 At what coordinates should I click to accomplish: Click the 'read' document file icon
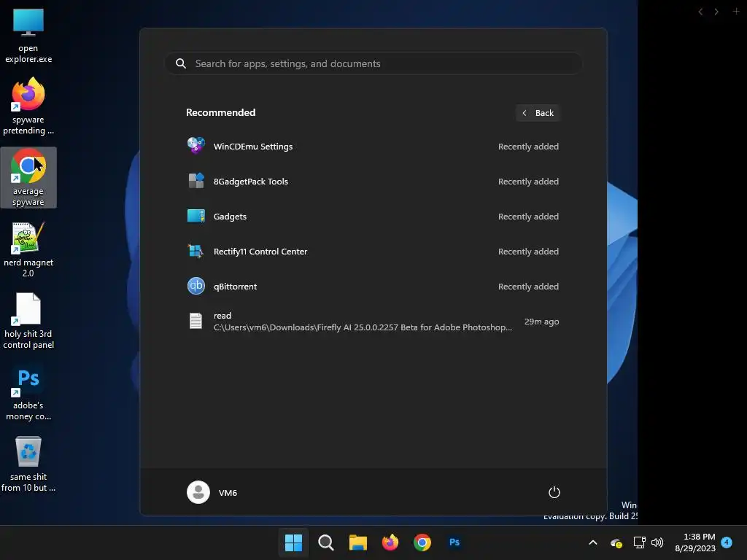[196, 321]
